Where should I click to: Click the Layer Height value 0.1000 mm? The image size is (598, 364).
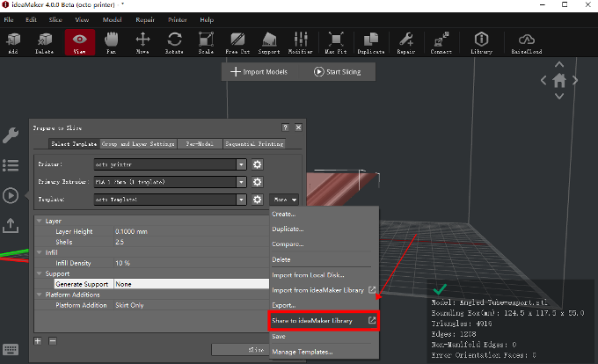point(191,231)
